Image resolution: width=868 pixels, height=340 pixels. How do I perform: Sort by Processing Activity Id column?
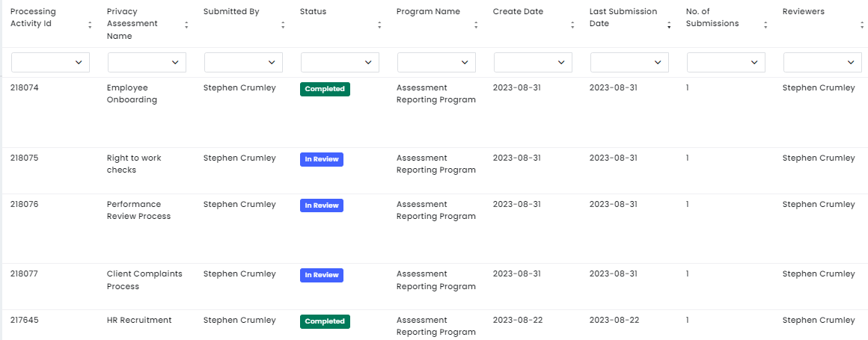point(90,25)
